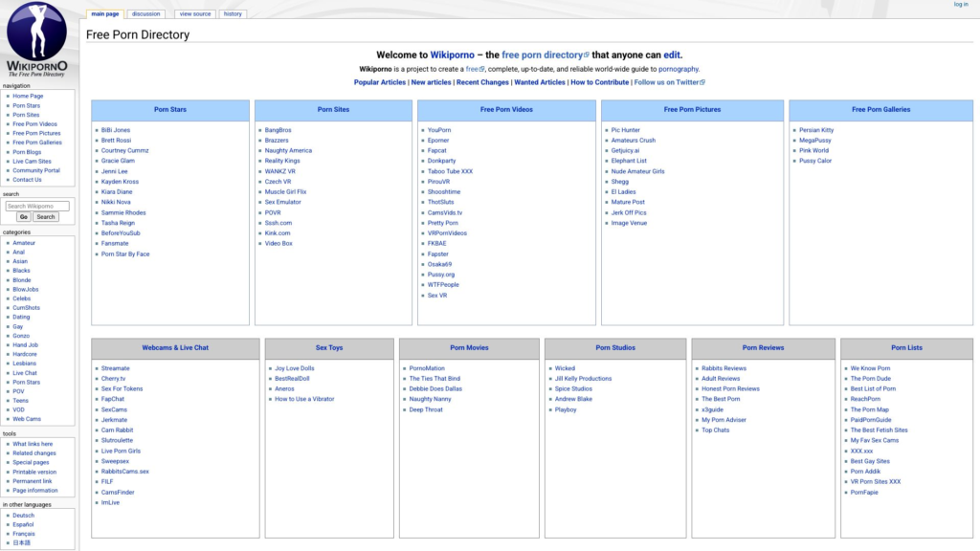
Task: Open x3guide in the reviews list
Action: click(712, 409)
